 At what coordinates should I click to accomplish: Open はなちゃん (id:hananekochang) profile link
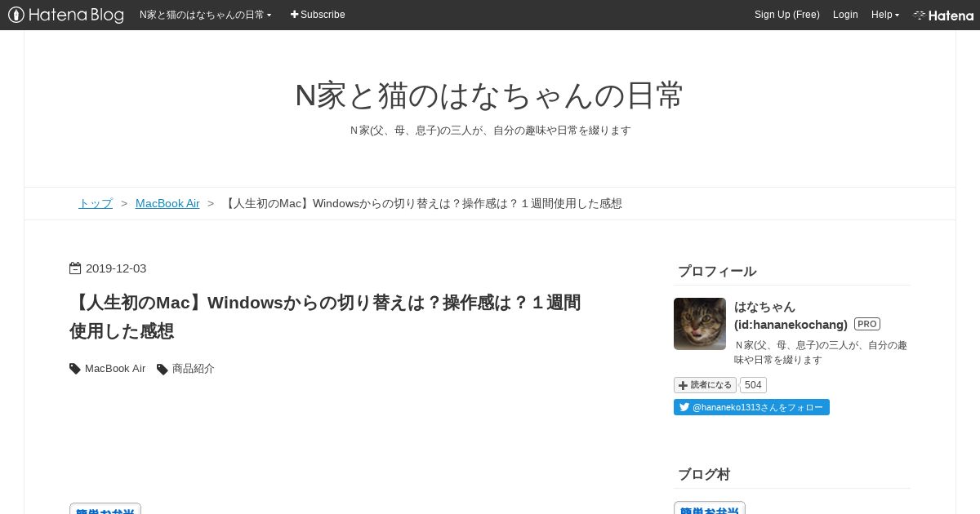pos(791,316)
